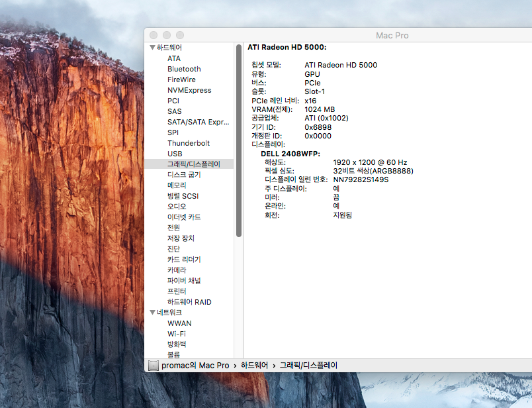The height and width of the screenshot is (408, 532).
Task: Choose 이더넷 카드 in the sidebar
Action: pos(184,217)
